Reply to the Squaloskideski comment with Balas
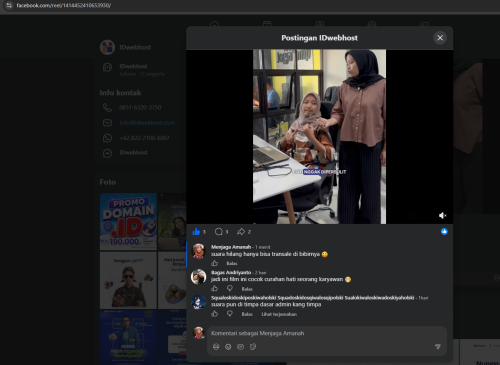The width and height of the screenshot is (500, 365). click(247, 314)
